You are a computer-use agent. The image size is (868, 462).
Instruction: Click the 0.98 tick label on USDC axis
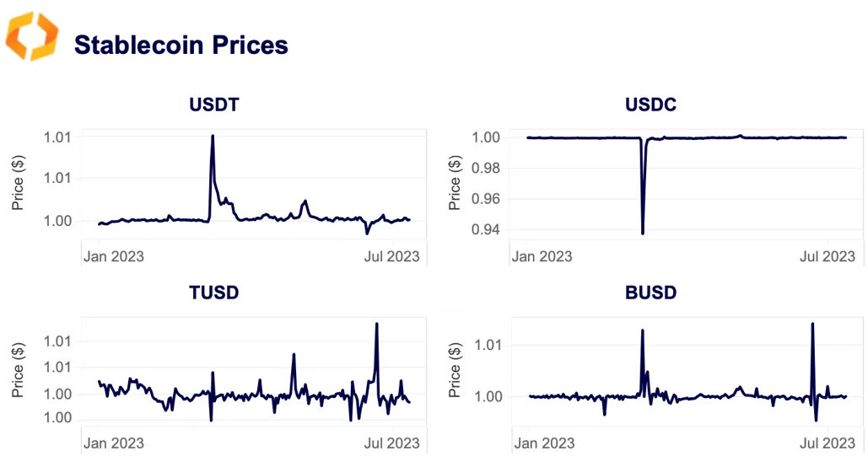click(x=488, y=168)
